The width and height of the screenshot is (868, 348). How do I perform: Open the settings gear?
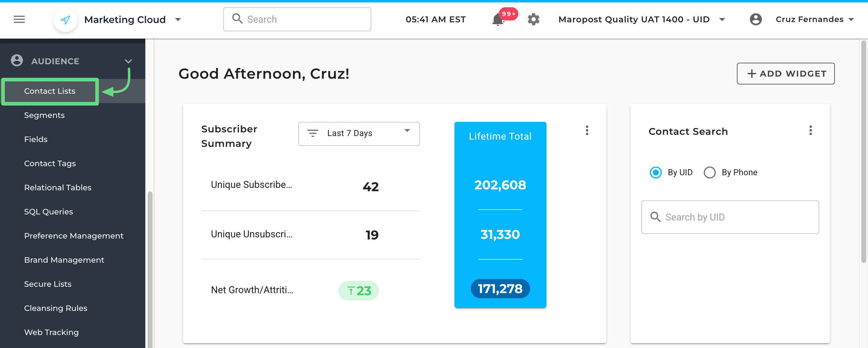click(x=533, y=20)
